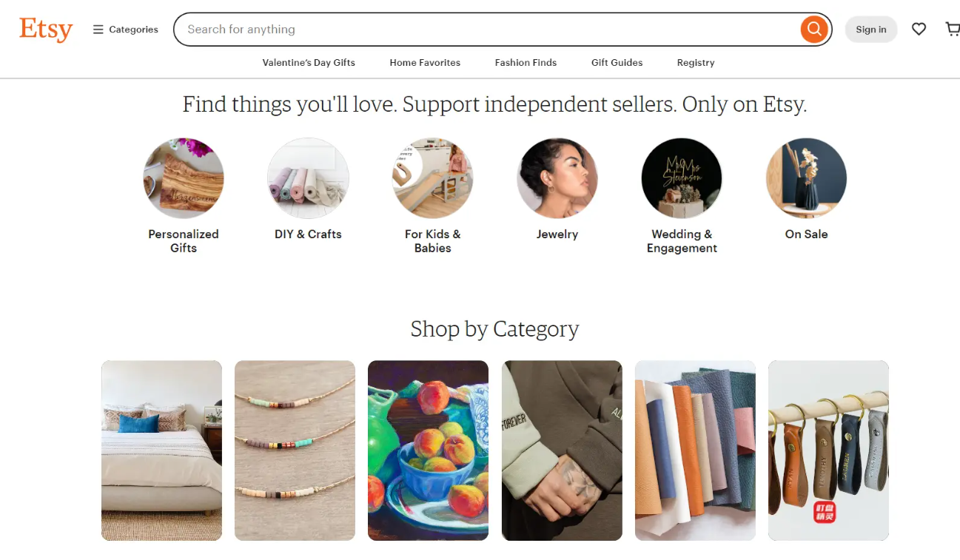Click the Sign in button
The height and width of the screenshot is (560, 960).
870,30
